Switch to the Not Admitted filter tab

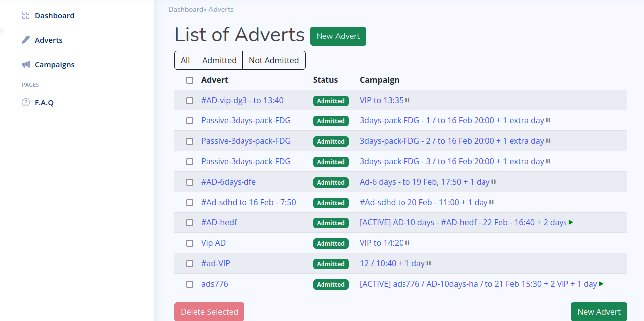tap(274, 60)
